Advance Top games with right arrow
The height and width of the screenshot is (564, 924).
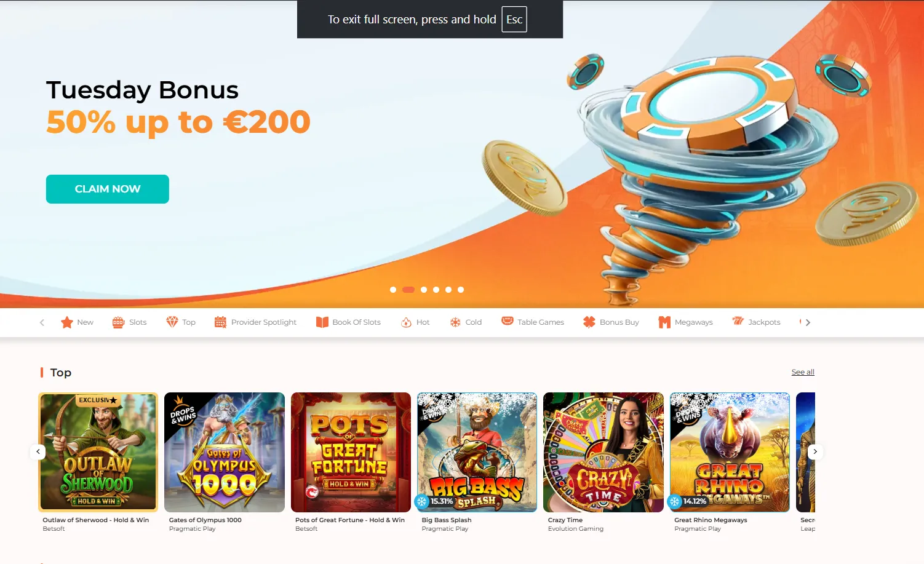click(815, 451)
